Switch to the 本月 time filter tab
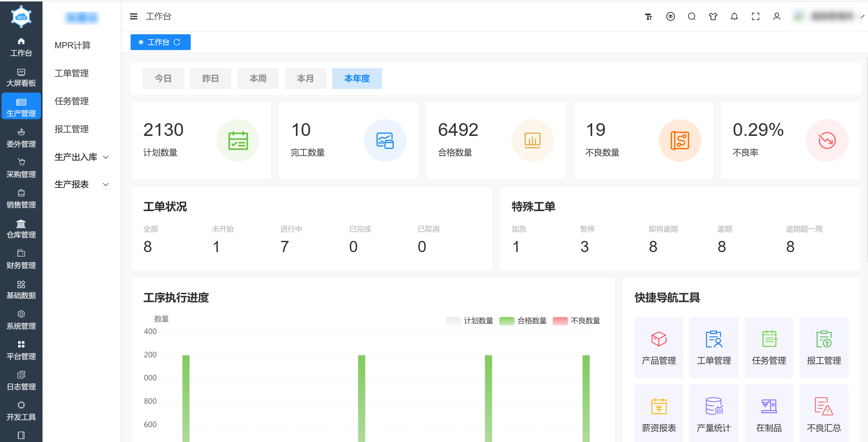The height and width of the screenshot is (442, 868). tap(305, 79)
